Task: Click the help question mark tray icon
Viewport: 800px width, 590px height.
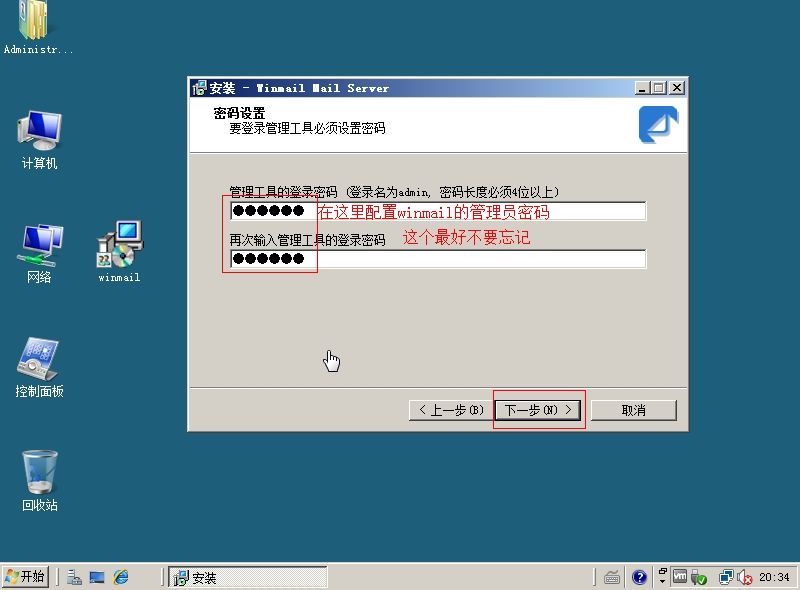Action: click(640, 577)
